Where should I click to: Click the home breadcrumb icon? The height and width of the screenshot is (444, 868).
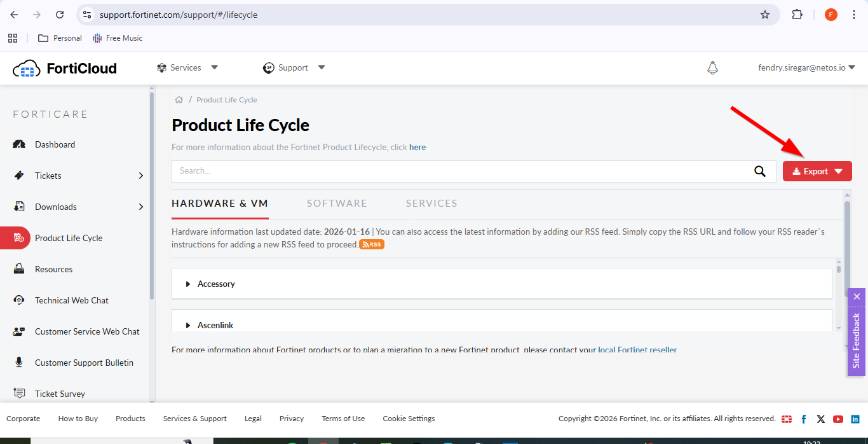[179, 100]
